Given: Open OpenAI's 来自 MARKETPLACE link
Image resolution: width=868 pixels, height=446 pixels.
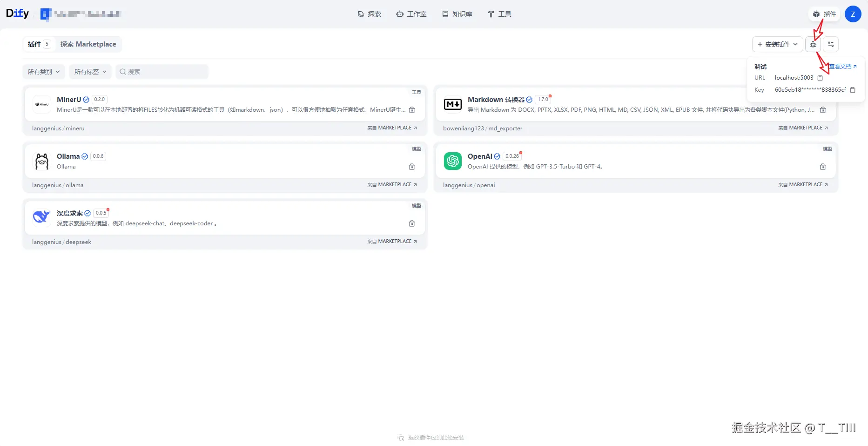Looking at the screenshot, I should [803, 185].
